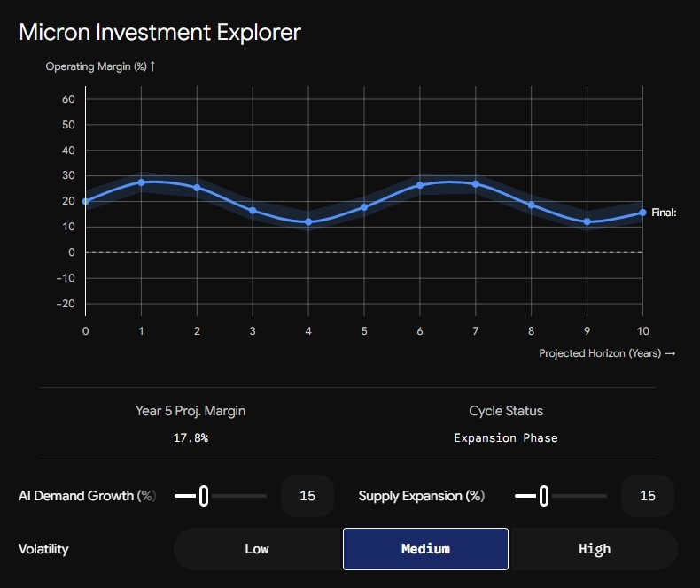Screen dimensions: 700x588
Task: Click the final data point at year 10
Action: [643, 213]
